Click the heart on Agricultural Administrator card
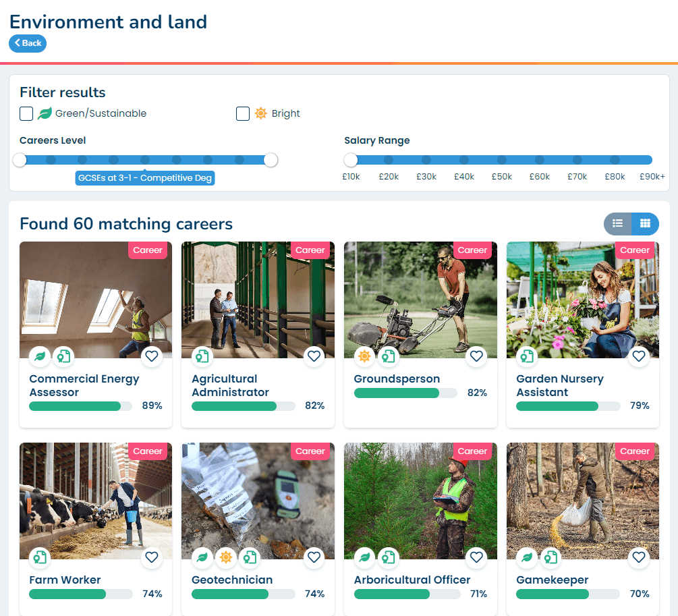 (314, 356)
